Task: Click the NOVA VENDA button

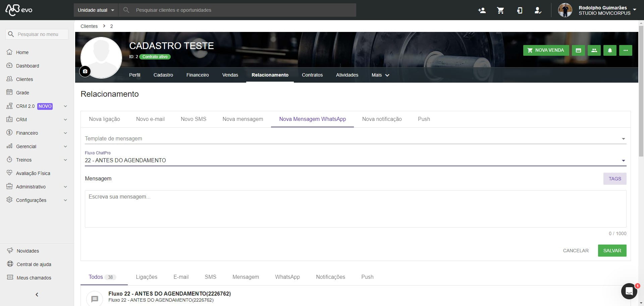Action: click(546, 50)
